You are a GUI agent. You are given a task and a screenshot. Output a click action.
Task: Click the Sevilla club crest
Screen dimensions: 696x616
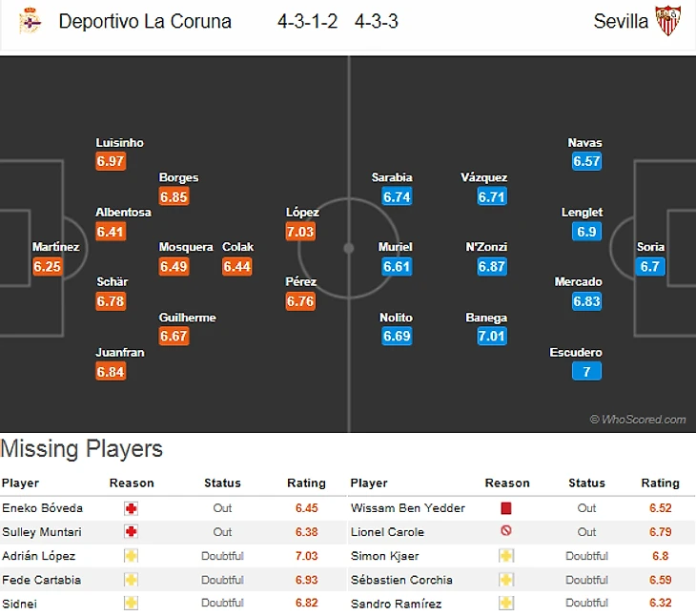coord(667,20)
